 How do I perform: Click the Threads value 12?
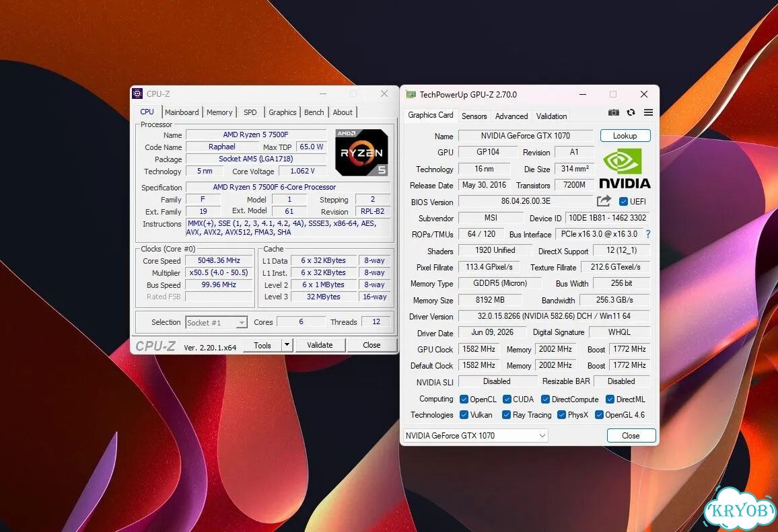376,321
